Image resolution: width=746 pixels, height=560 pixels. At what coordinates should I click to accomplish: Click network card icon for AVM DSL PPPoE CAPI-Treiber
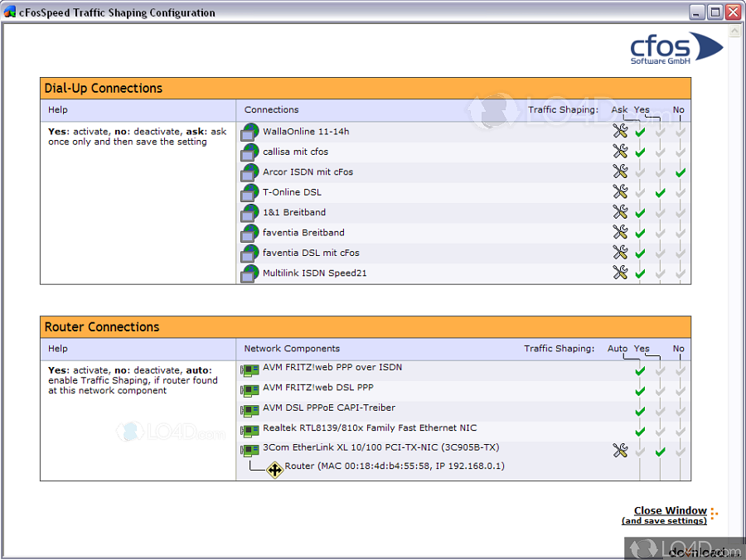(x=249, y=410)
